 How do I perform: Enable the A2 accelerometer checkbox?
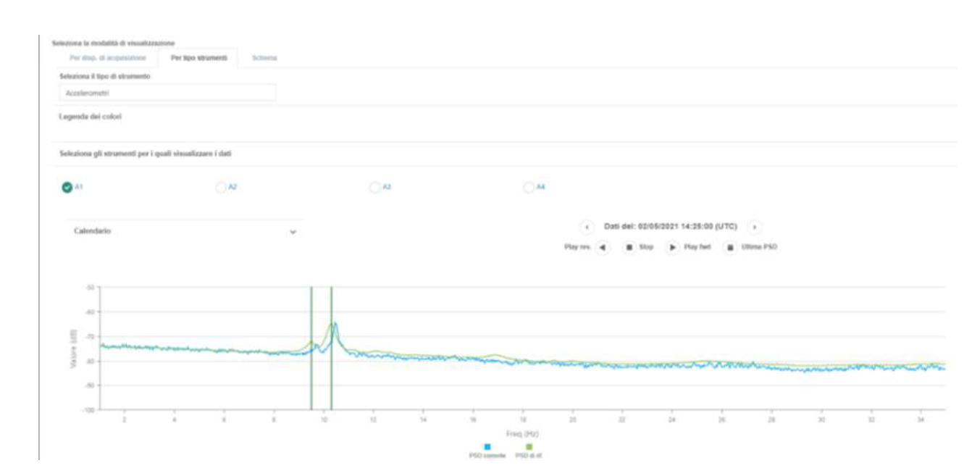(x=221, y=187)
